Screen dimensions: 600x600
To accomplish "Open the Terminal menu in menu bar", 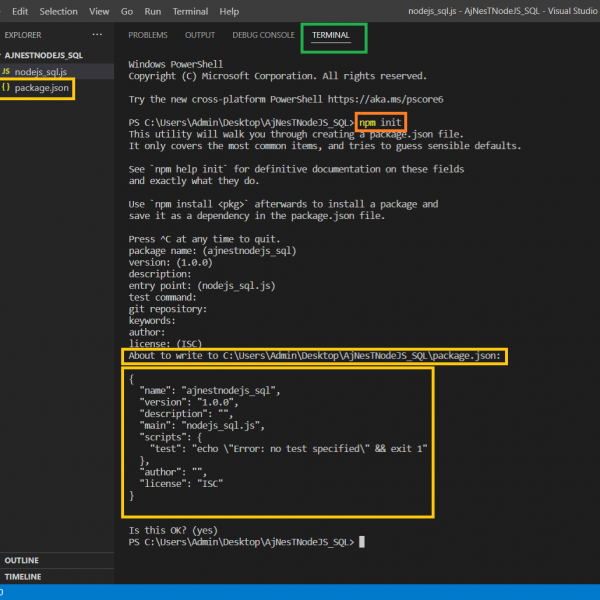I will (190, 11).
